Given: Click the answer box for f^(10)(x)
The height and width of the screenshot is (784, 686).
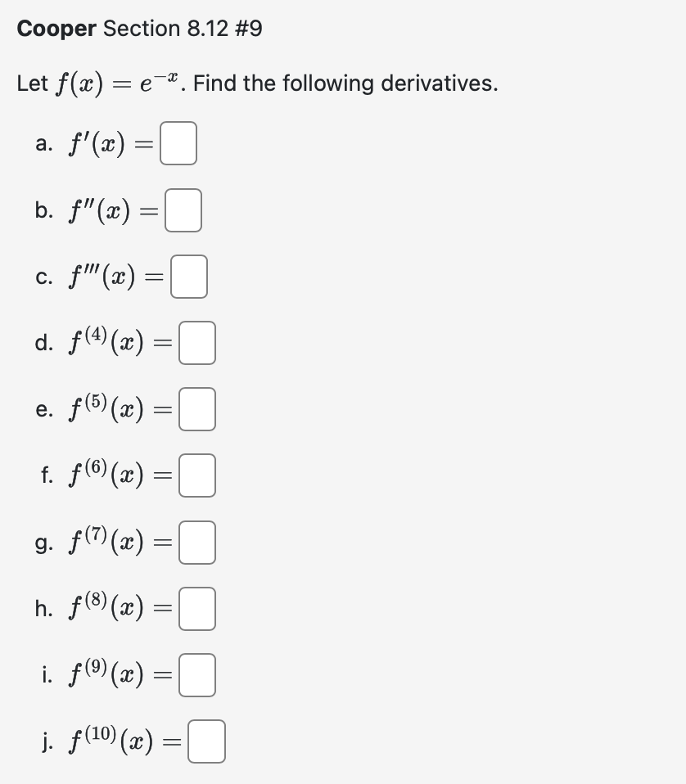Looking at the screenshot, I should click(x=206, y=741).
